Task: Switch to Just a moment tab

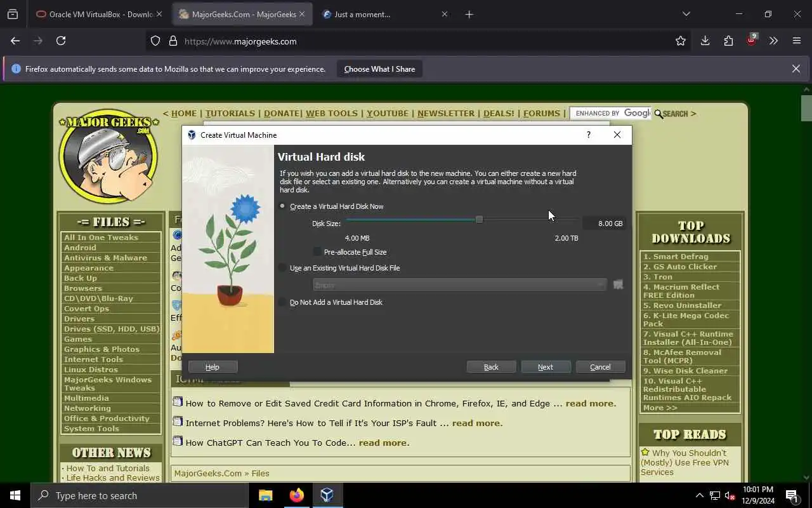Action: 386,14
